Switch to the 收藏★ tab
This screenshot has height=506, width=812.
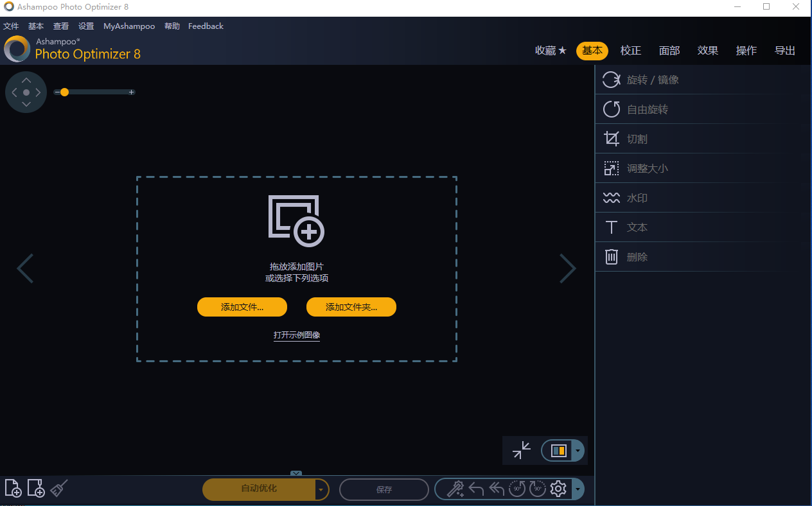[551, 51]
